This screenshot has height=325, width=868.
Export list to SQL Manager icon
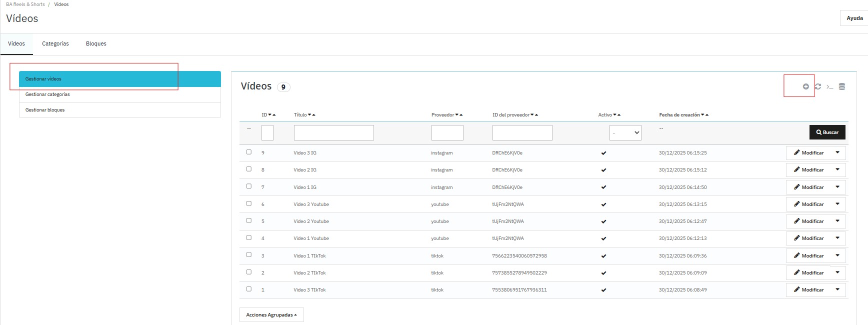click(842, 86)
